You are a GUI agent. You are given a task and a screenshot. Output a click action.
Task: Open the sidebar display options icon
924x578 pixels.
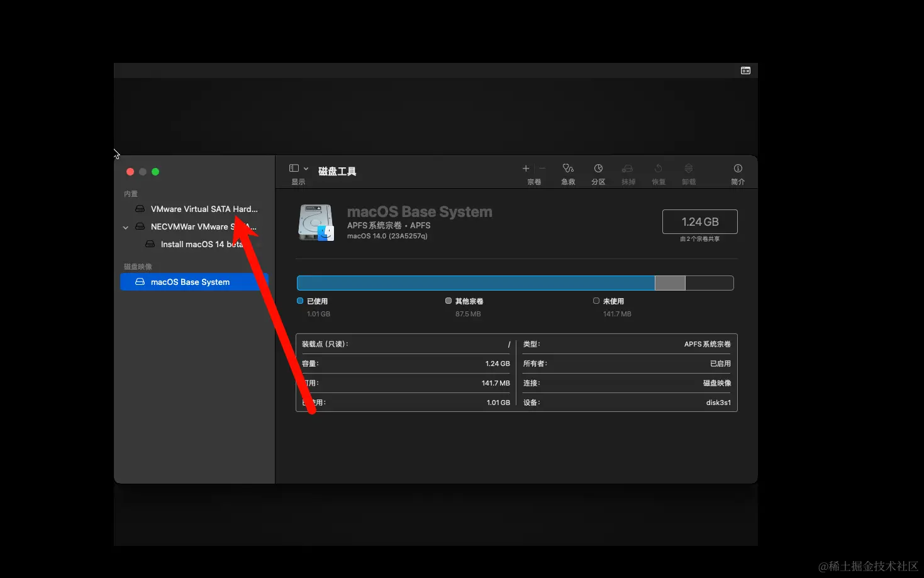point(294,168)
